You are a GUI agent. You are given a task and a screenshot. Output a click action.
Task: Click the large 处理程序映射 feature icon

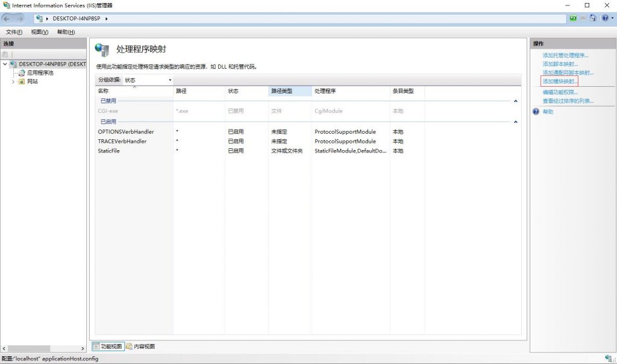coord(102,50)
